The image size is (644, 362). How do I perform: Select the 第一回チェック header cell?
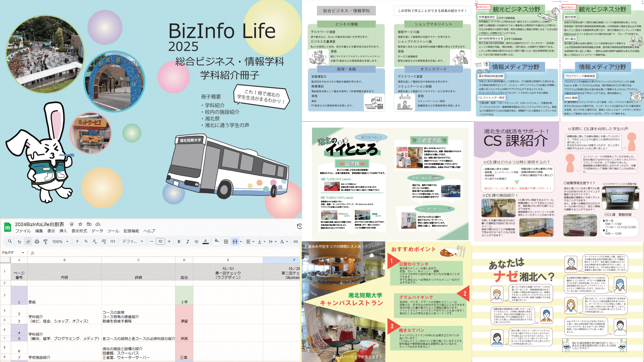tap(228, 272)
